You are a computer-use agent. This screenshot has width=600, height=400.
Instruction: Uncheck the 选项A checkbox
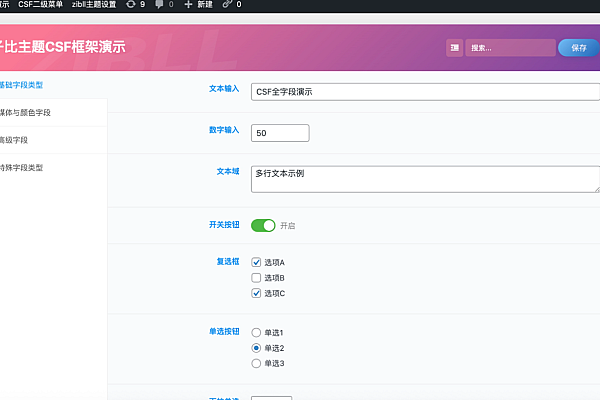256,262
